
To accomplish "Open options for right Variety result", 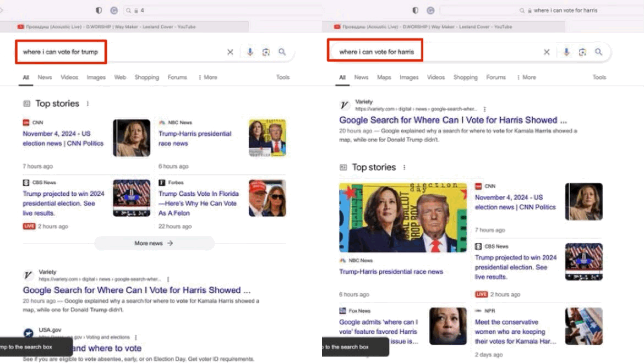I will click(484, 109).
